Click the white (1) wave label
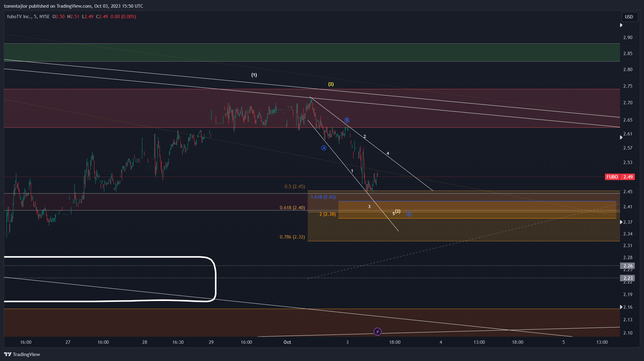The image size is (644, 361). click(254, 75)
